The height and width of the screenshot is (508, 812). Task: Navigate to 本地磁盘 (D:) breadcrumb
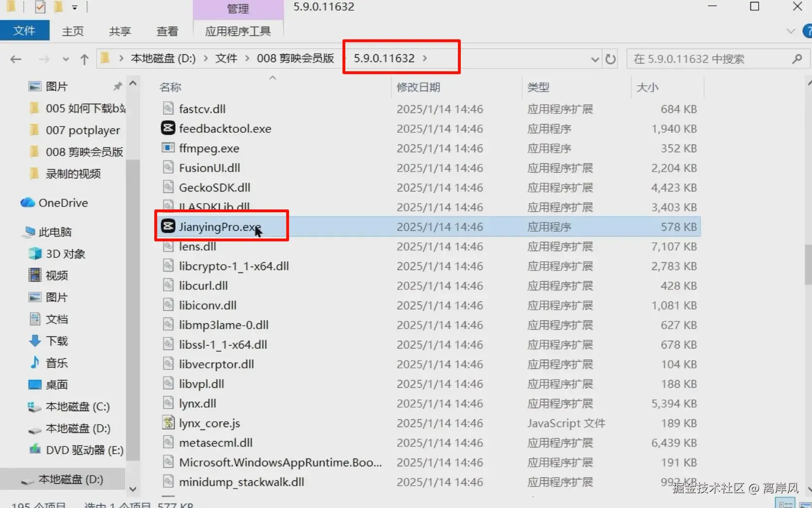(163, 58)
